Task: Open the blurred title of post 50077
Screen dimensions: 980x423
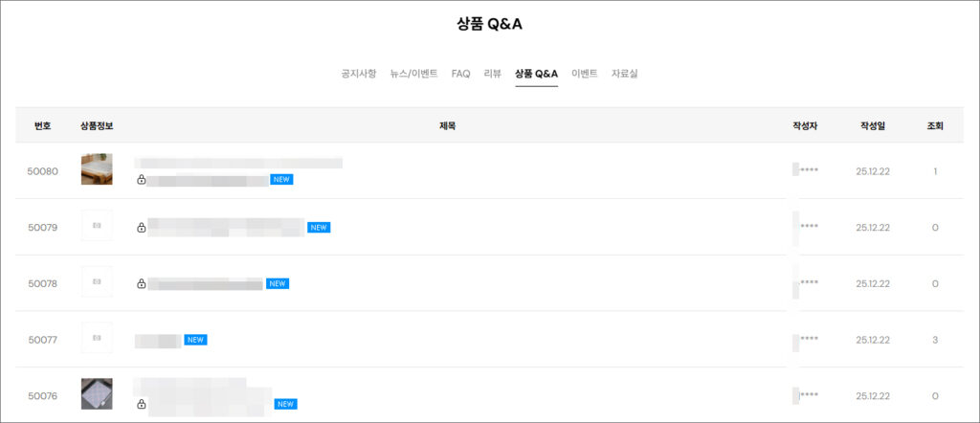Action: coord(158,340)
